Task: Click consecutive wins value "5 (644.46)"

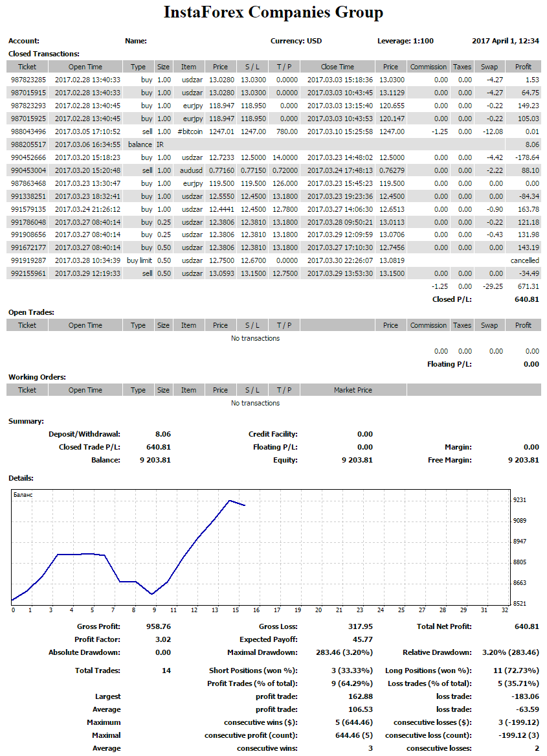Action: [x=354, y=723]
